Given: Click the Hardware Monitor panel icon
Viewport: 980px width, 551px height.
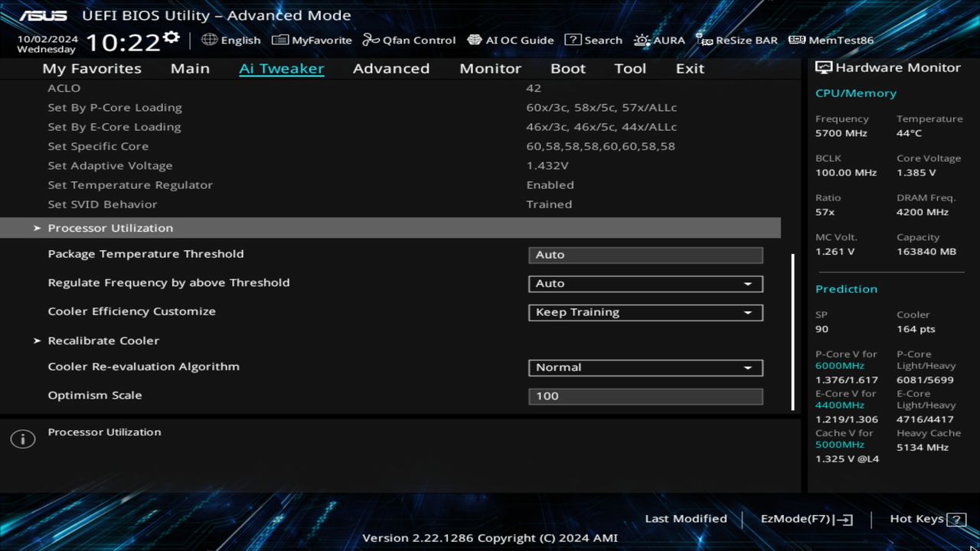Looking at the screenshot, I should pyautogui.click(x=825, y=67).
